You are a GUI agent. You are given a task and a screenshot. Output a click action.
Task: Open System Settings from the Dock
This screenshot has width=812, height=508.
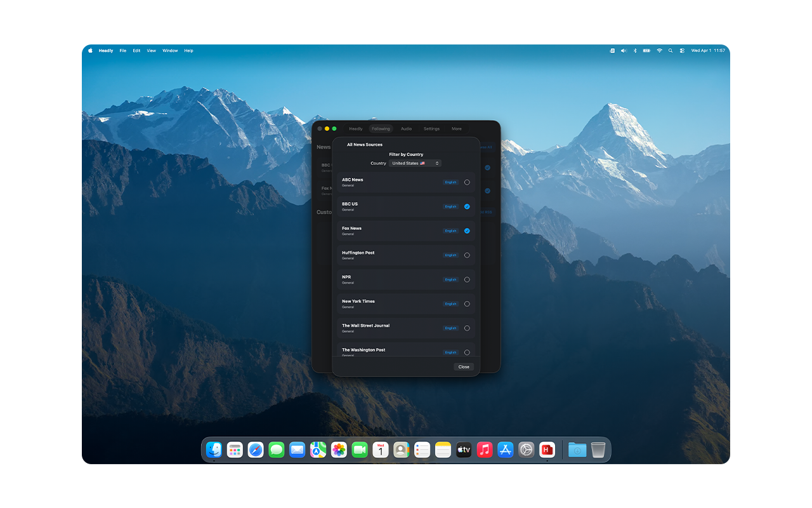point(526,450)
